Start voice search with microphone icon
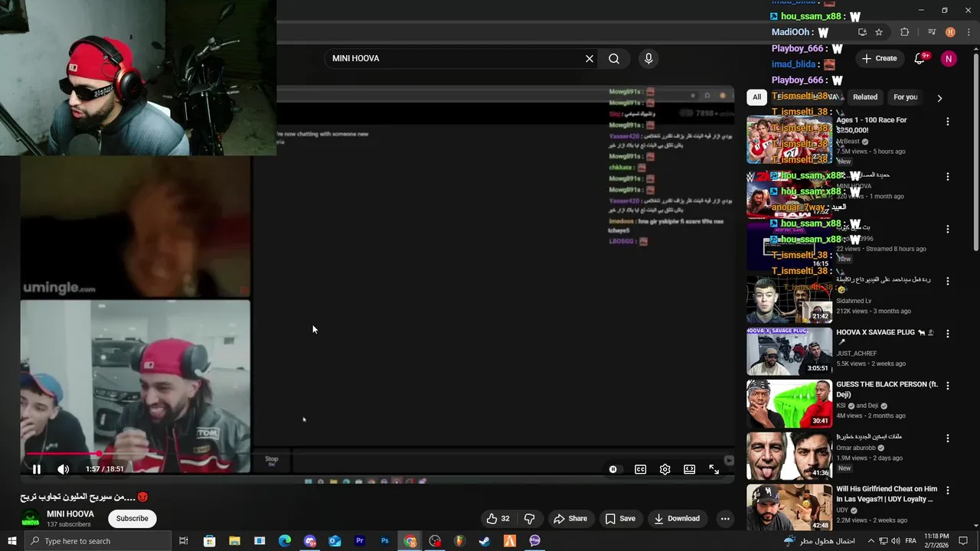Viewport: 980px width, 551px height. pos(648,58)
